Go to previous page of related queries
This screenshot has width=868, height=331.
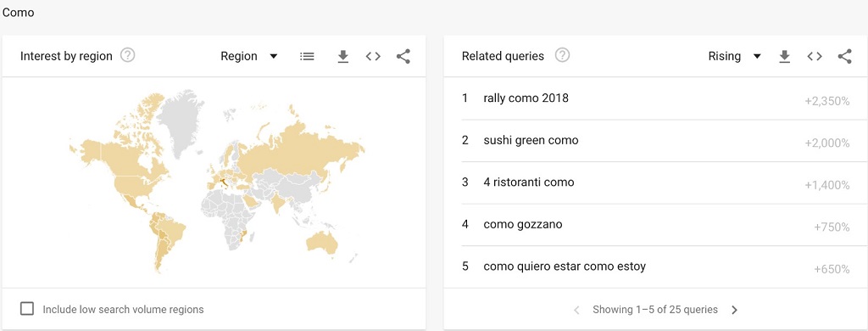tap(576, 310)
